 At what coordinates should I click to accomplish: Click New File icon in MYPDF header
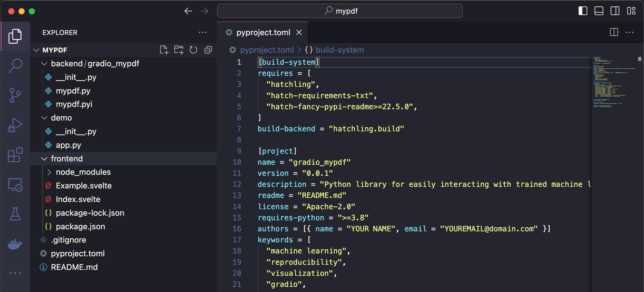(164, 50)
